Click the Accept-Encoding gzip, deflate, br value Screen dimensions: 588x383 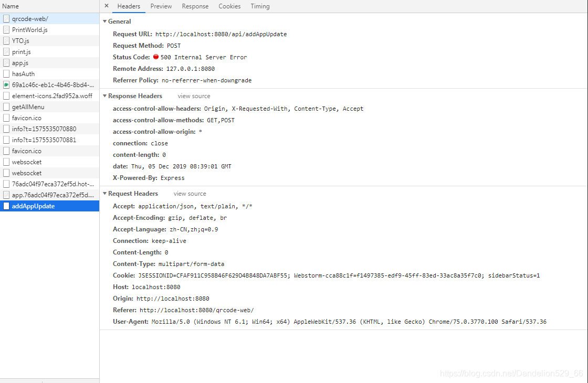click(x=197, y=218)
